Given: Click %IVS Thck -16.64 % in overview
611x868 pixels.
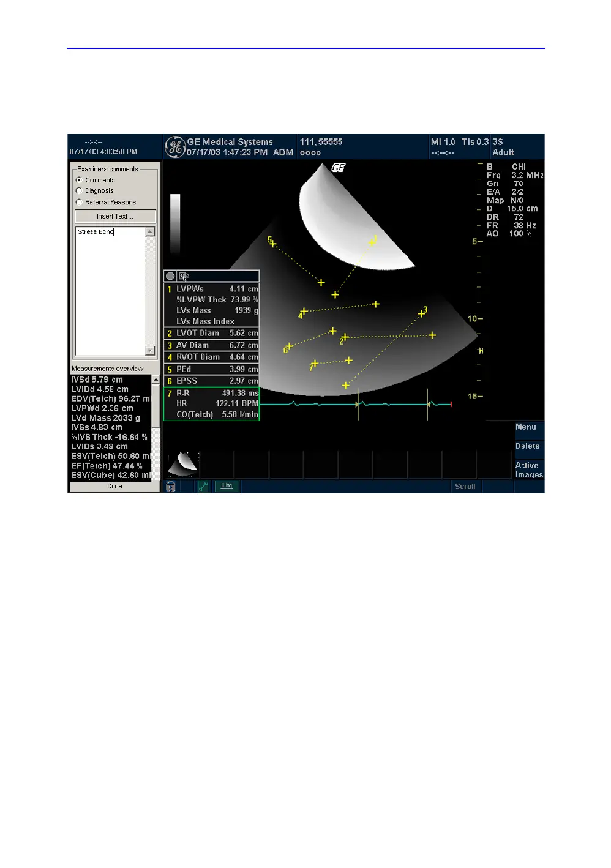Looking at the screenshot, I should coord(110,437).
